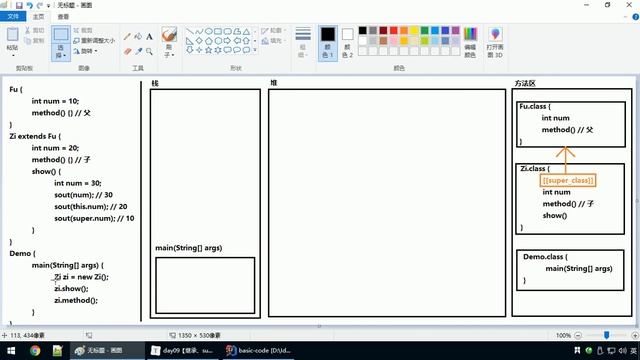Open Paint 3D with its icon

[x=495, y=34]
